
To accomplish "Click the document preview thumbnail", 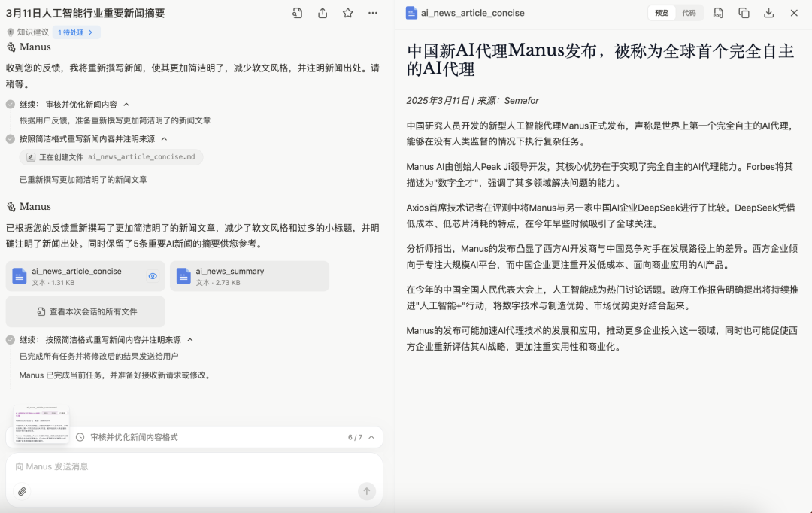I will point(41,424).
